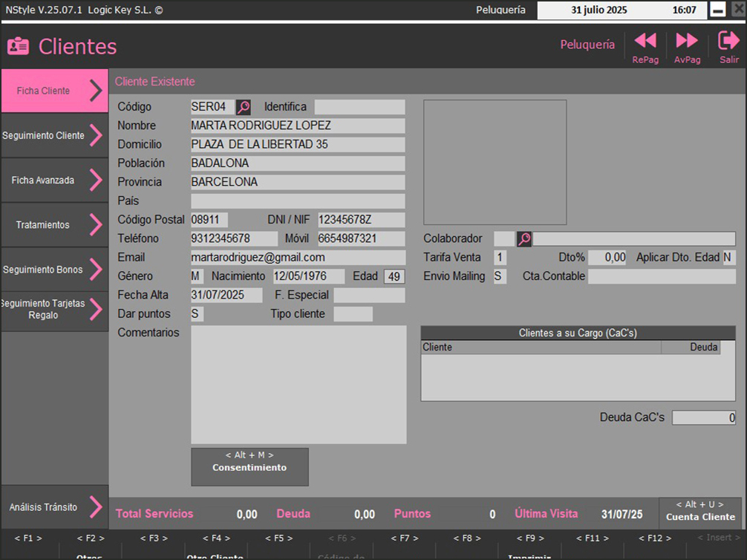Expand the Ficha Avanzada section

[96, 180]
